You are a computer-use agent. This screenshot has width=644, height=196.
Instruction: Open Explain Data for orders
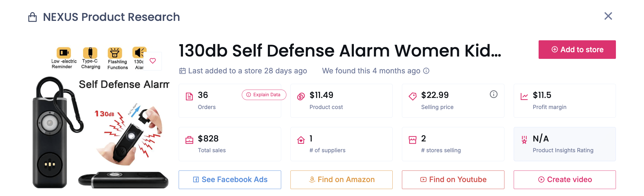(264, 95)
